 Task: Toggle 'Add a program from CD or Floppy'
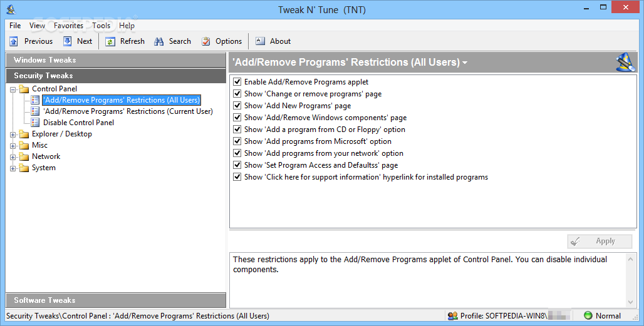point(237,129)
